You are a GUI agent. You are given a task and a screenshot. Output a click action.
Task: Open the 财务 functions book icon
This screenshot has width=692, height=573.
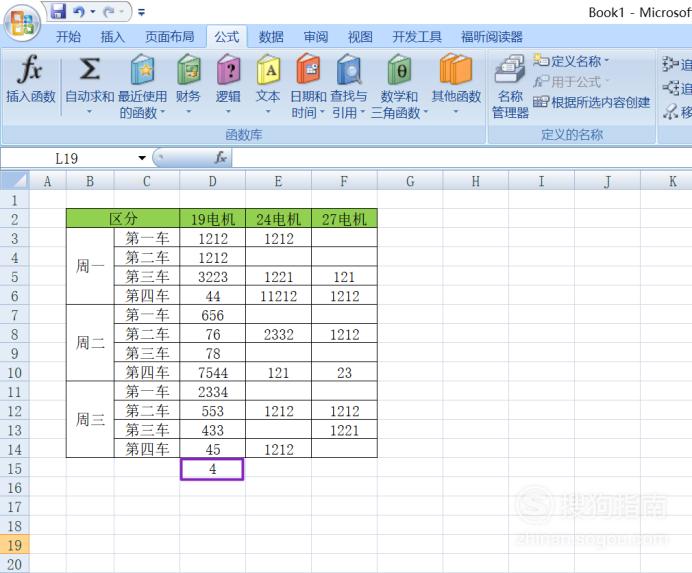tap(188, 69)
